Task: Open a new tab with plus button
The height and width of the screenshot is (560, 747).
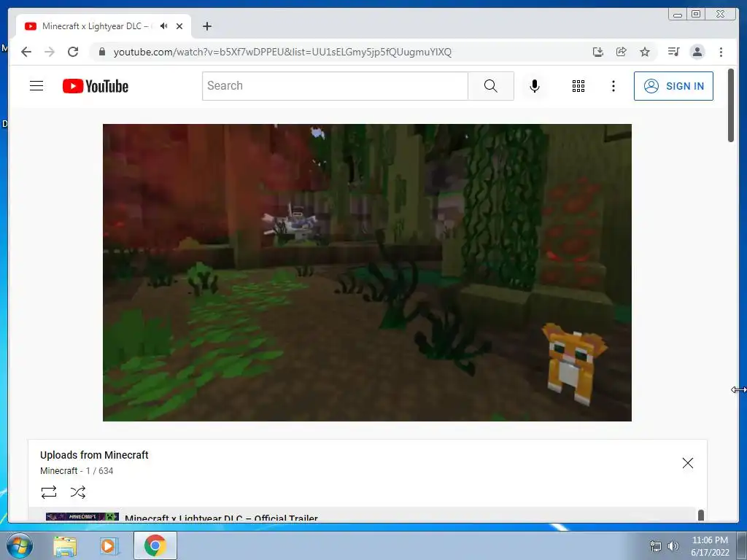Action: pyautogui.click(x=206, y=26)
